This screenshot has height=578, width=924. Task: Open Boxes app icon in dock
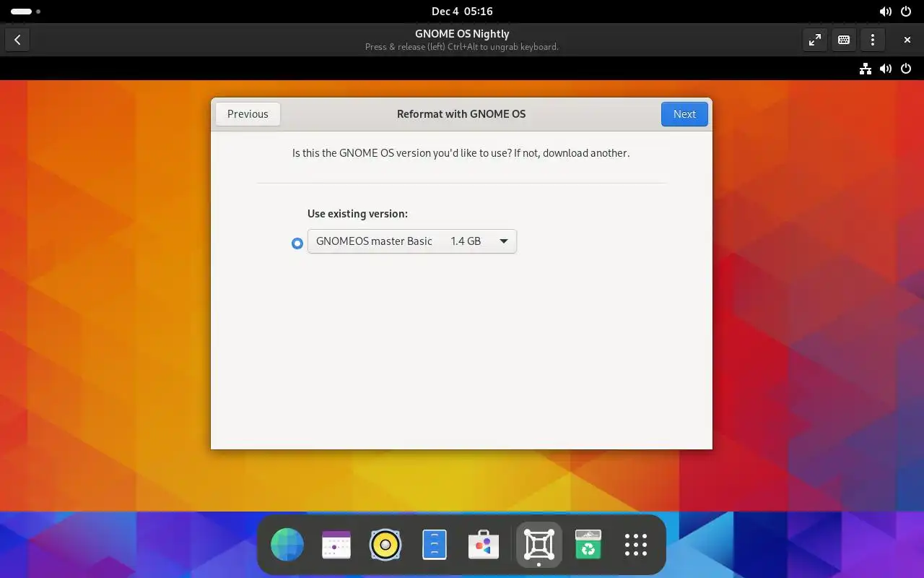[x=539, y=545]
